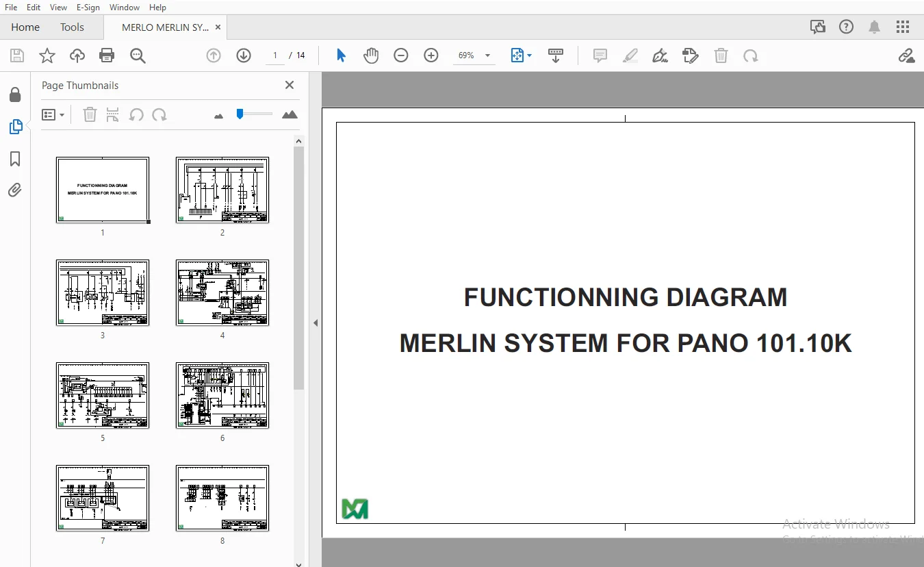Image resolution: width=924 pixels, height=567 pixels.
Task: Select the MERLO MERLIN document tab
Action: point(165,27)
